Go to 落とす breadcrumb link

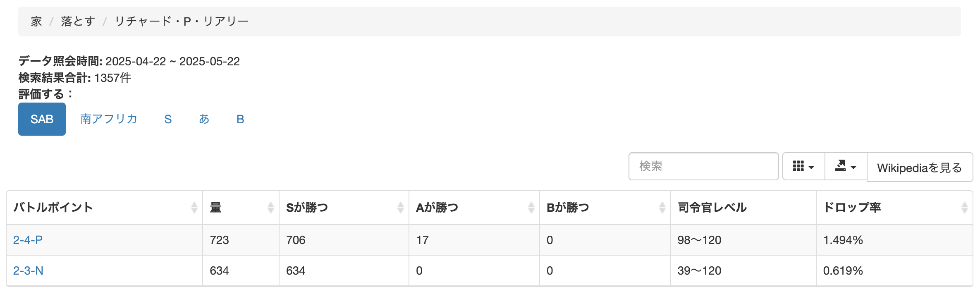[x=78, y=21]
